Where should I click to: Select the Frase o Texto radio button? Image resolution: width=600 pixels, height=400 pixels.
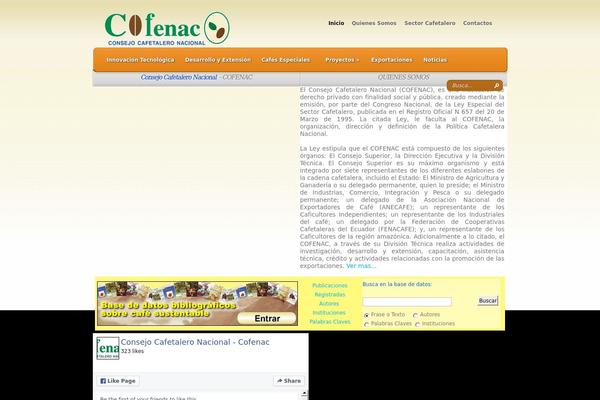click(366, 315)
